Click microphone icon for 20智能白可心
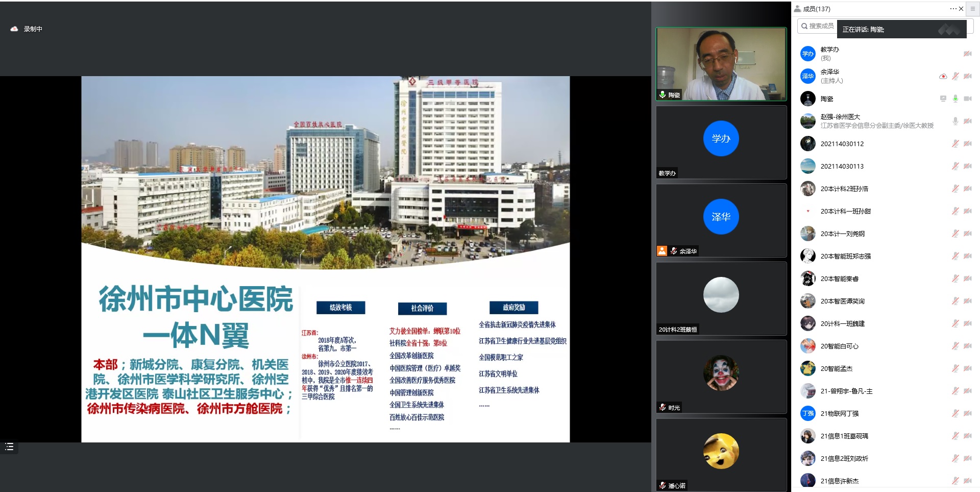The width and height of the screenshot is (980, 492). pos(955,346)
